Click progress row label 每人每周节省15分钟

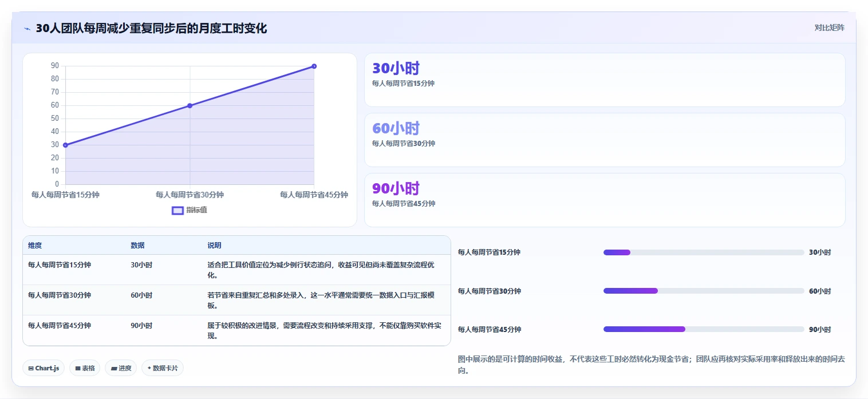[x=489, y=252]
